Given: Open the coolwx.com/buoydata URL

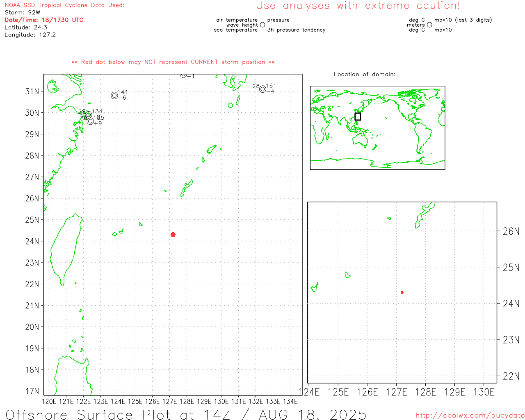Looking at the screenshot, I should click(470, 415).
